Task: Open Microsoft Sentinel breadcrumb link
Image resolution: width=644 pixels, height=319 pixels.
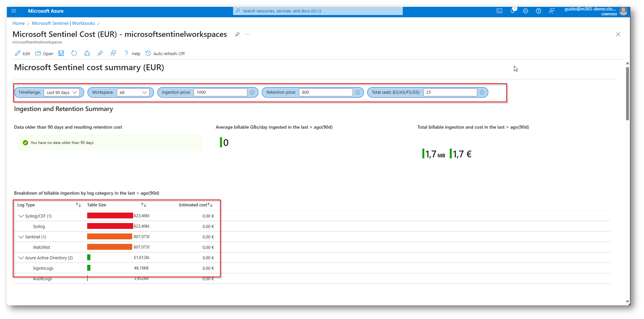Action: pyautogui.click(x=50, y=23)
